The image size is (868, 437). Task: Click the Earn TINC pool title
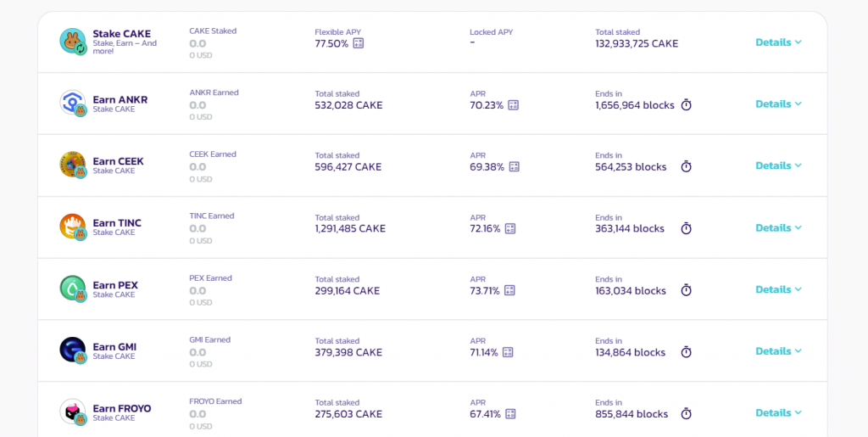117,223
